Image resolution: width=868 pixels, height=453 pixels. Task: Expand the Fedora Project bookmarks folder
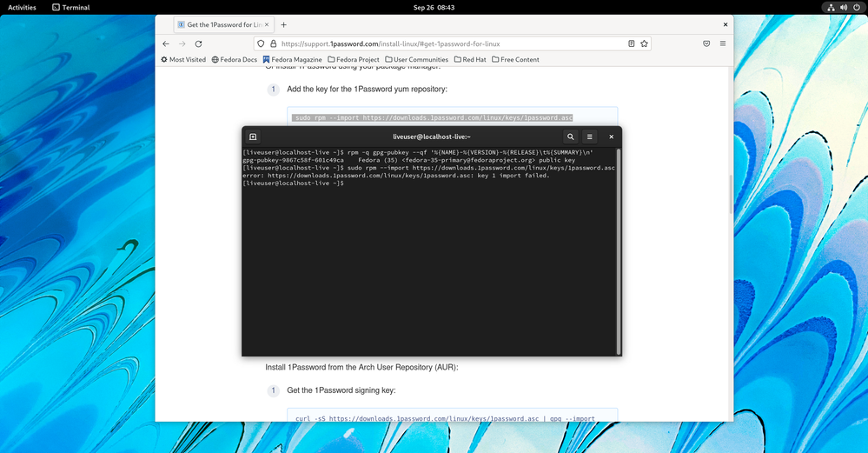coord(354,60)
